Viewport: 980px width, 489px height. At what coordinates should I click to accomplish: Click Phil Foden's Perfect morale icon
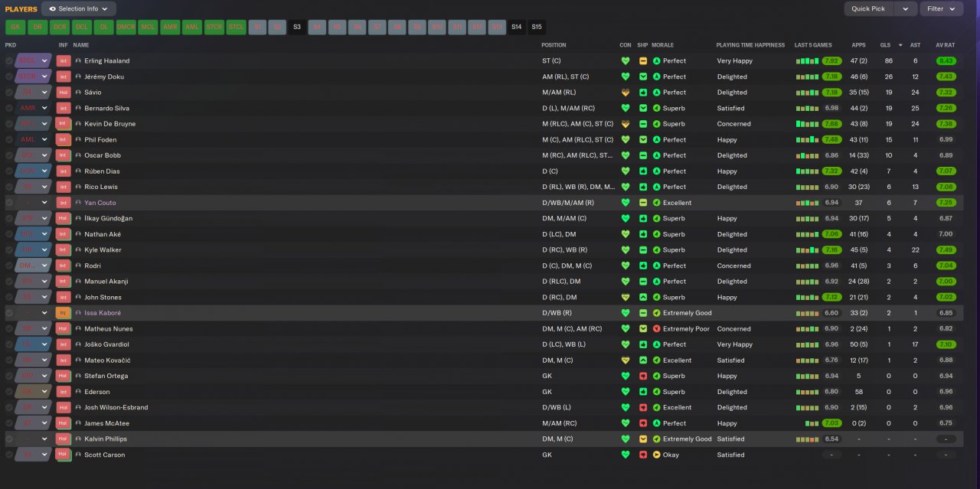click(x=656, y=139)
